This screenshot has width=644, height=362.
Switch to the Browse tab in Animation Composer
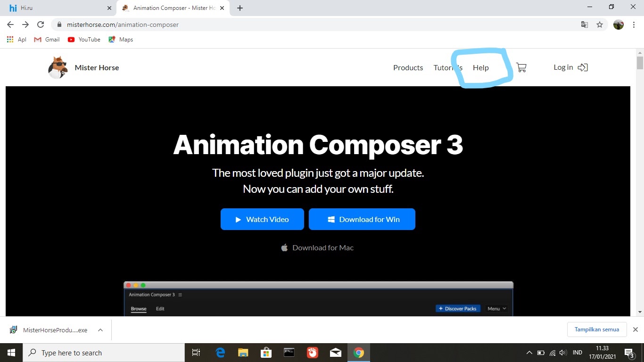tap(138, 309)
